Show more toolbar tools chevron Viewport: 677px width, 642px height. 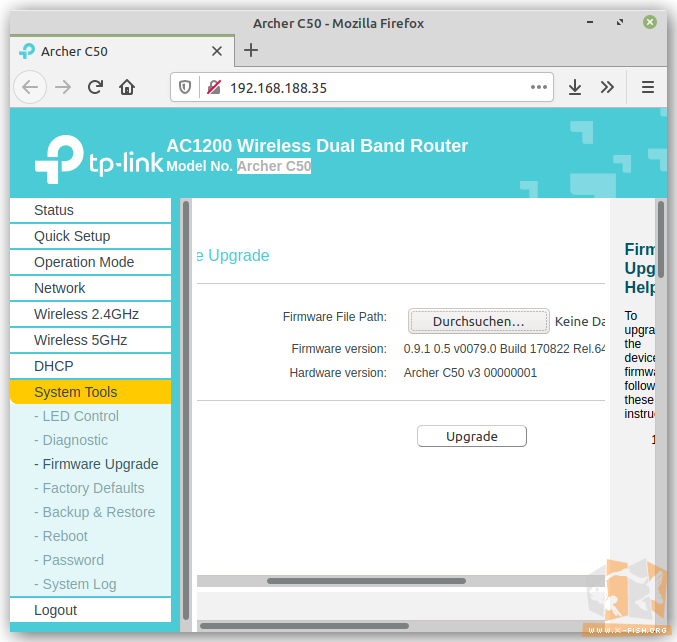(x=607, y=87)
